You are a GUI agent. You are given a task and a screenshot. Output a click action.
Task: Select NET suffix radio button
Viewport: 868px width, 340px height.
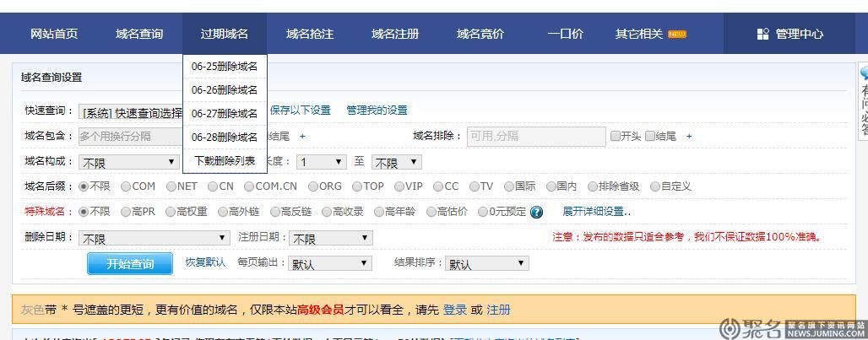point(171,186)
